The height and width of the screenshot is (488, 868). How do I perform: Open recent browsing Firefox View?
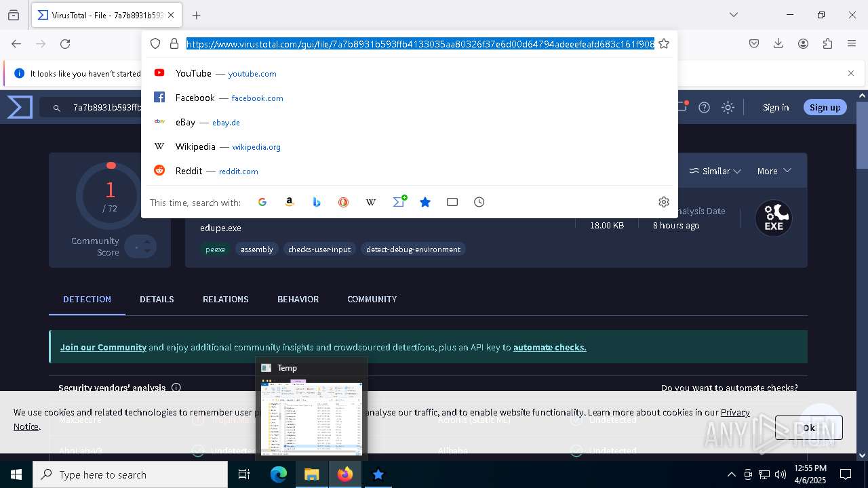(x=14, y=15)
